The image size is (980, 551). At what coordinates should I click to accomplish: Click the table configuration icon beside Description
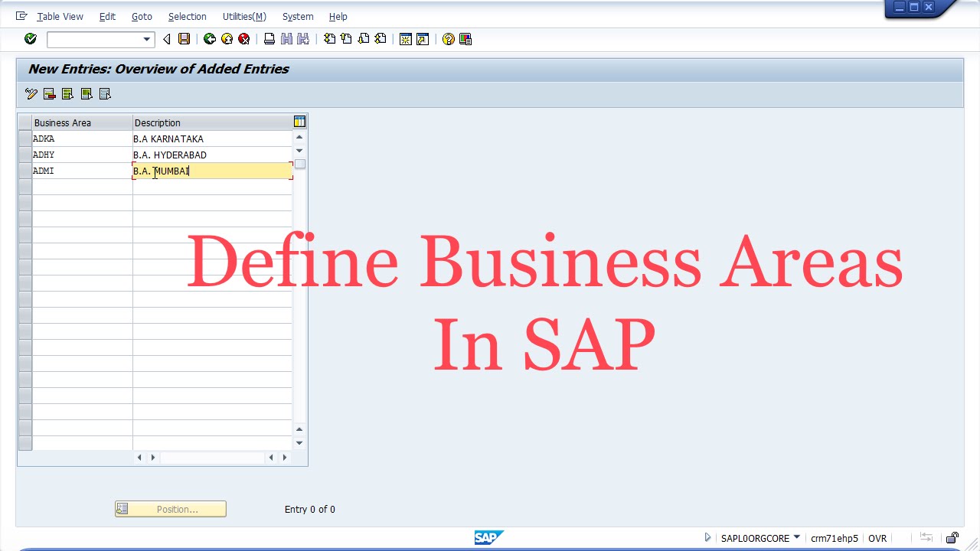tap(299, 122)
